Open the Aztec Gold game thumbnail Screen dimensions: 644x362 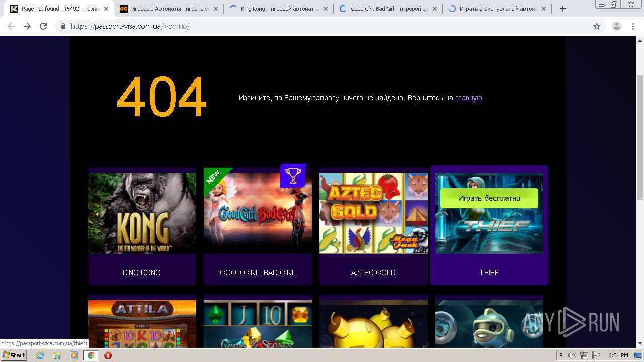[x=373, y=213]
